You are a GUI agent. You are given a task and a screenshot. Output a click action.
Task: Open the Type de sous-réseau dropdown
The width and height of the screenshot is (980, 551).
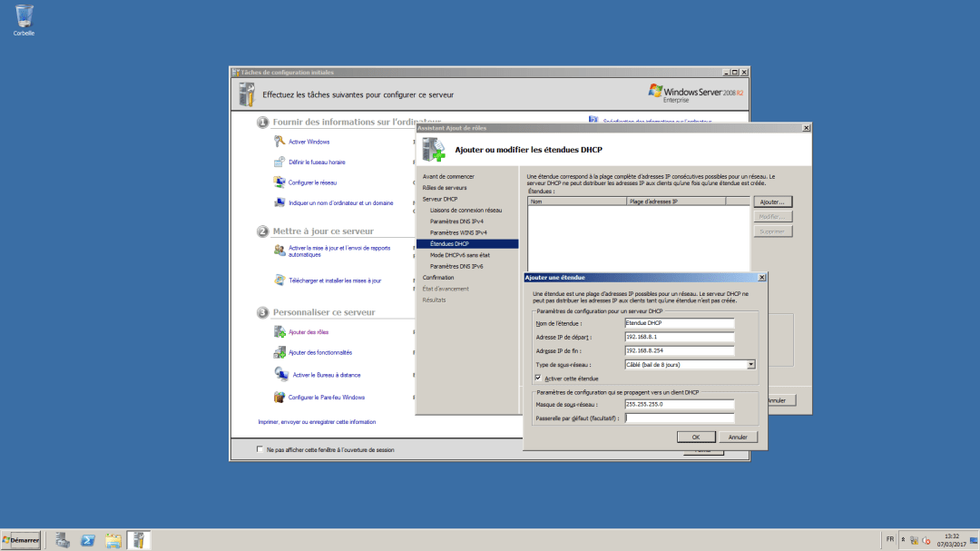click(752, 364)
